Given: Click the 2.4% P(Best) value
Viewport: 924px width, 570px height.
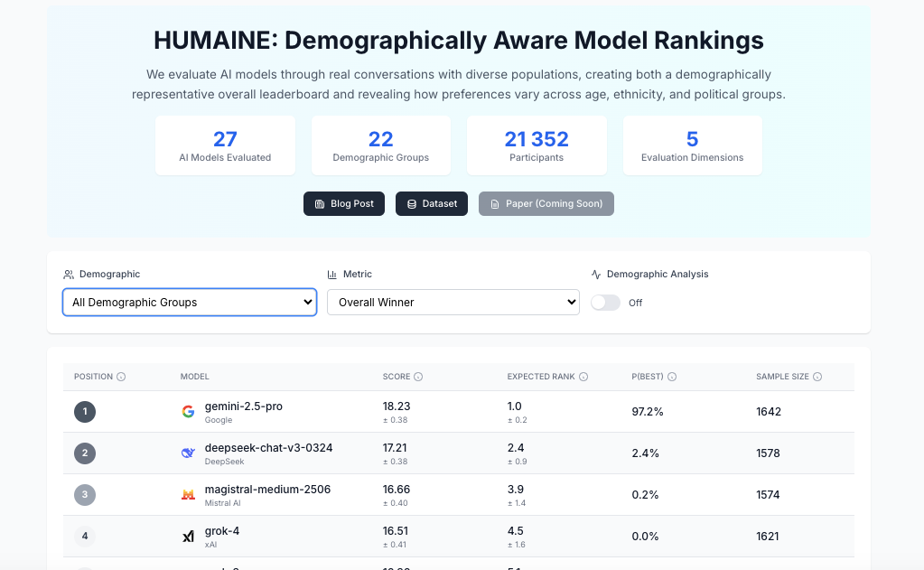Looking at the screenshot, I should [x=645, y=453].
